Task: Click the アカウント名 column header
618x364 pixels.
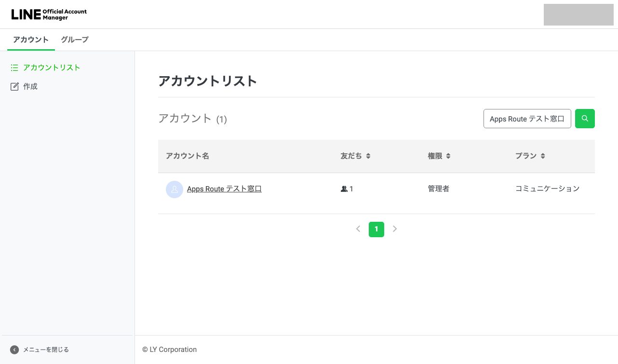Action: (x=188, y=156)
